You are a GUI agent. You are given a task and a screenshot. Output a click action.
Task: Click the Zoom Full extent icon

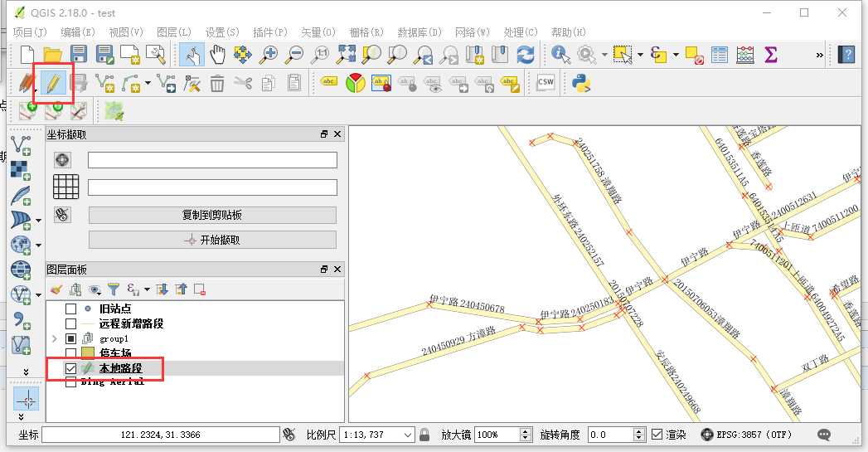pos(347,55)
